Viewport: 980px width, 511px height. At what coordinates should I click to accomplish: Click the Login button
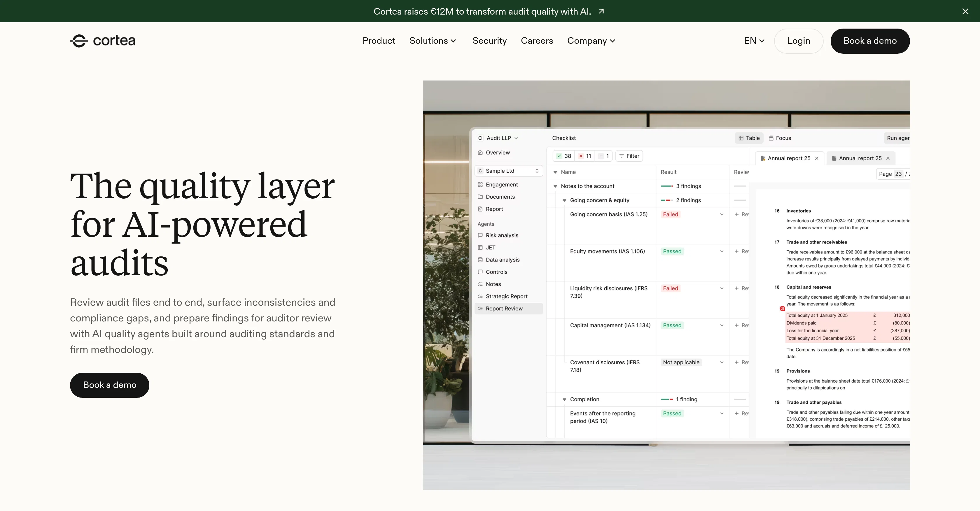(799, 41)
